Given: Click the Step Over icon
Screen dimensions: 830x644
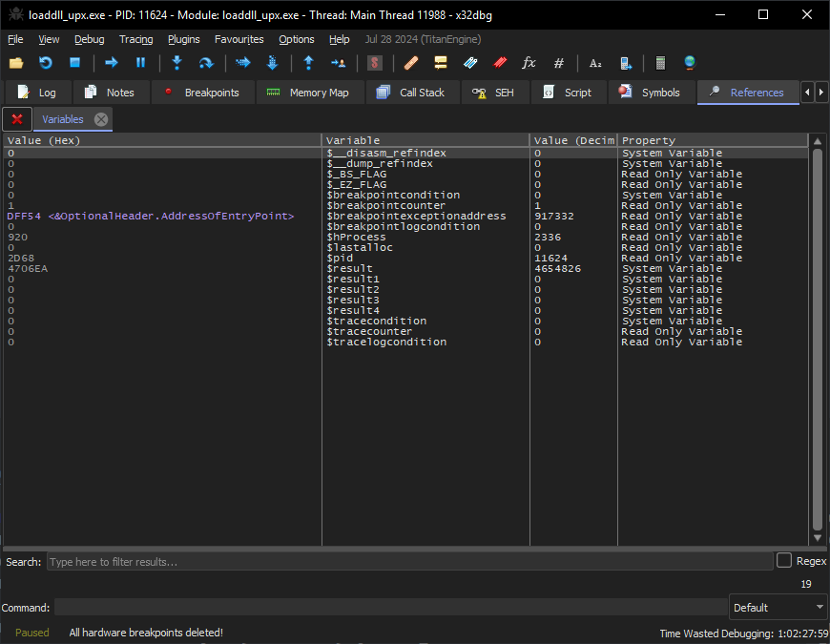Looking at the screenshot, I should pos(205,63).
